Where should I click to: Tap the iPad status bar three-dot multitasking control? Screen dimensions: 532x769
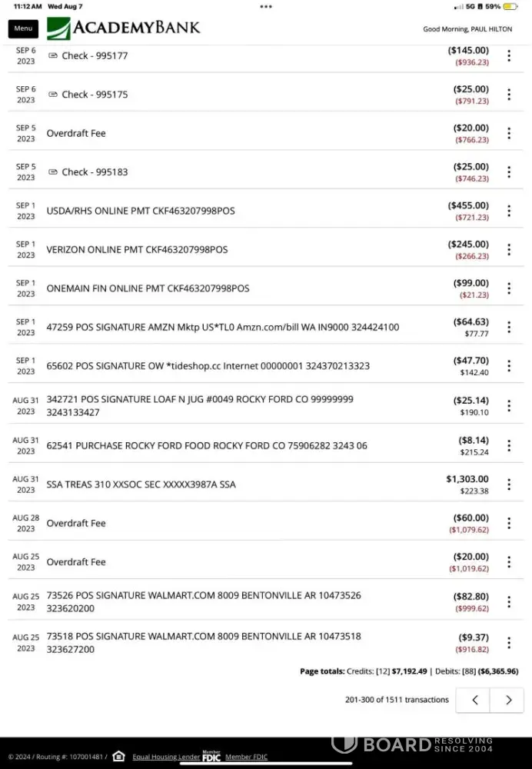(x=266, y=6)
